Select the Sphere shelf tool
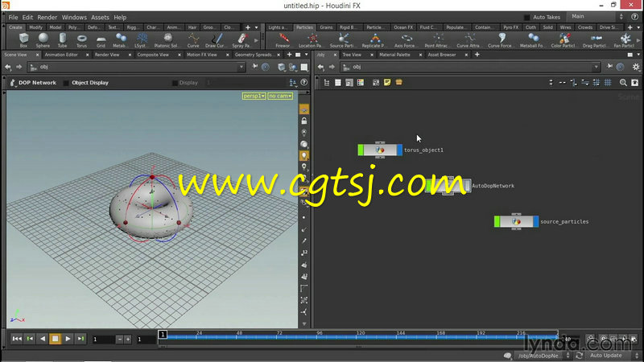 tap(43, 40)
